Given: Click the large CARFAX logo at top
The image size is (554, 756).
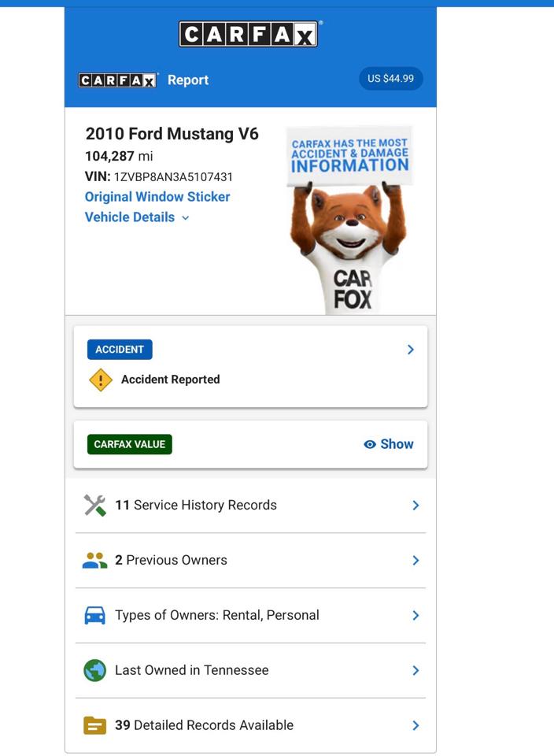Looking at the screenshot, I should 249,34.
